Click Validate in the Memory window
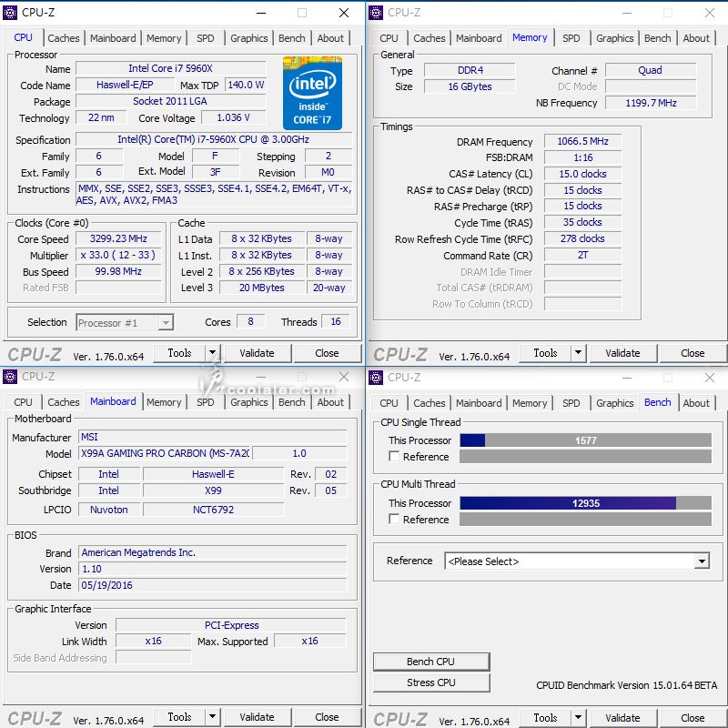 tap(622, 353)
